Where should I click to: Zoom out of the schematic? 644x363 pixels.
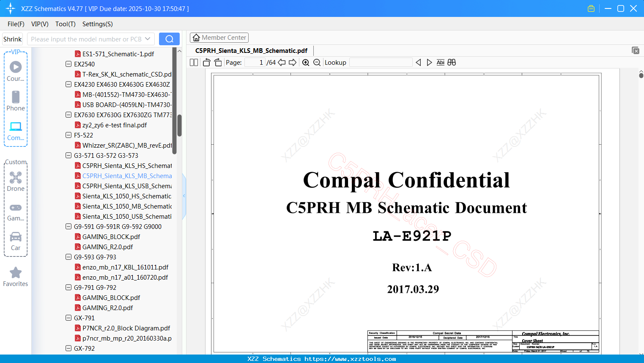pos(317,63)
